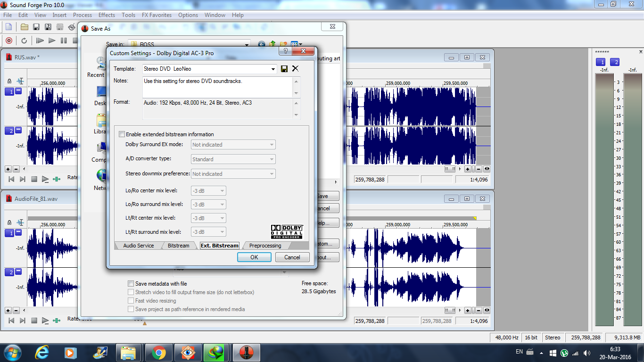Switch to the Bitstream tab
Screen dimensions: 644x362
pyautogui.click(x=178, y=246)
